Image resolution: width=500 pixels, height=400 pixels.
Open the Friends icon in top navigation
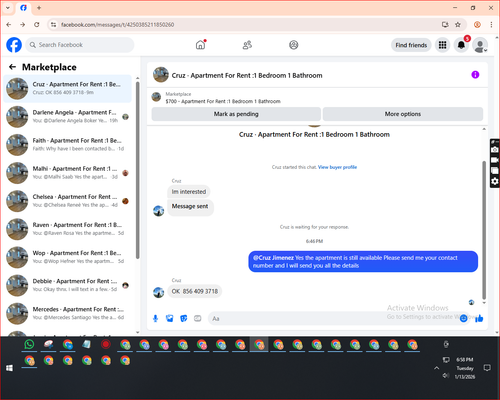[x=247, y=45]
